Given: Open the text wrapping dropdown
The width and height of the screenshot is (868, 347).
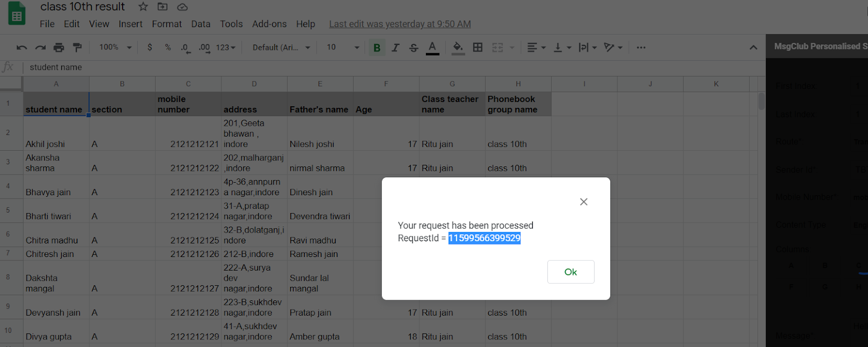Looking at the screenshot, I should [x=588, y=48].
